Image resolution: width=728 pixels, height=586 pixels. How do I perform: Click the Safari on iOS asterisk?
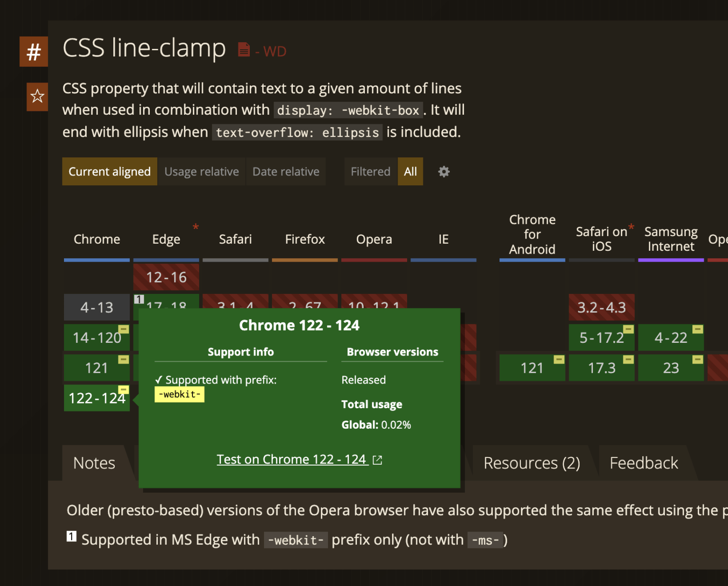[x=631, y=227]
